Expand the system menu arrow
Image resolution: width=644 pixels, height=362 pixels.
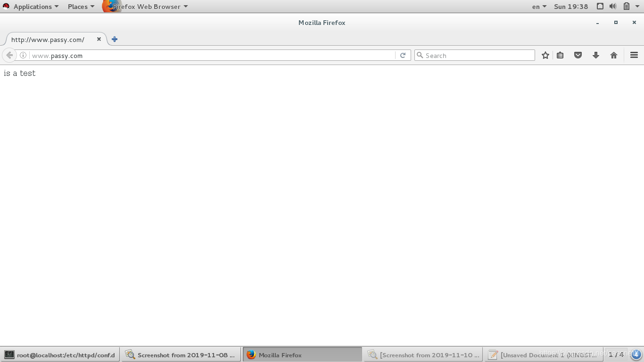[637, 7]
